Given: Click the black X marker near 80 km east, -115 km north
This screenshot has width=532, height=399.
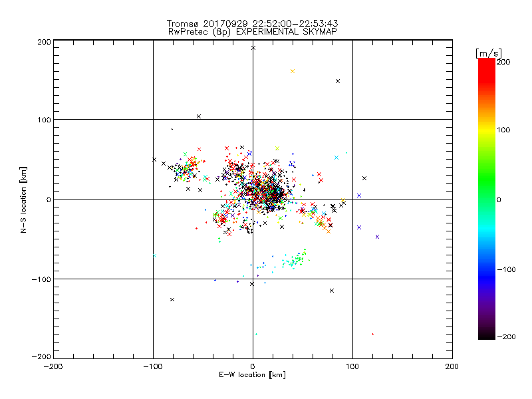Looking at the screenshot, I should (332, 291).
